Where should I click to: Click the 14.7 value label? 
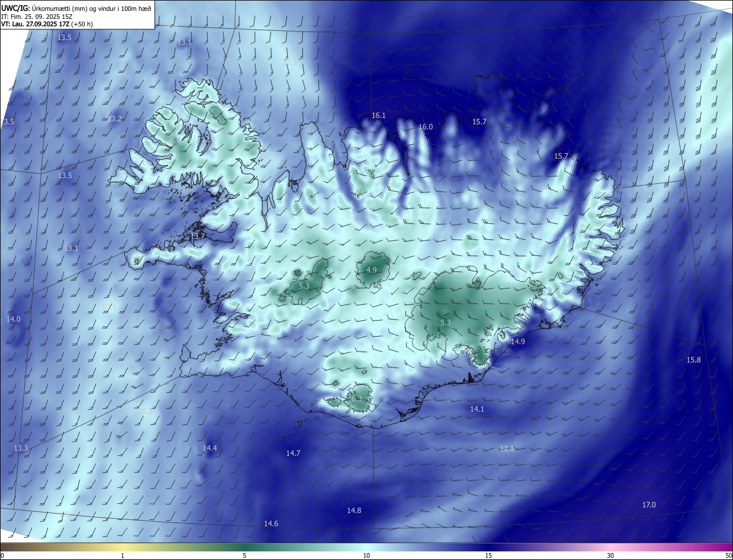tap(293, 453)
